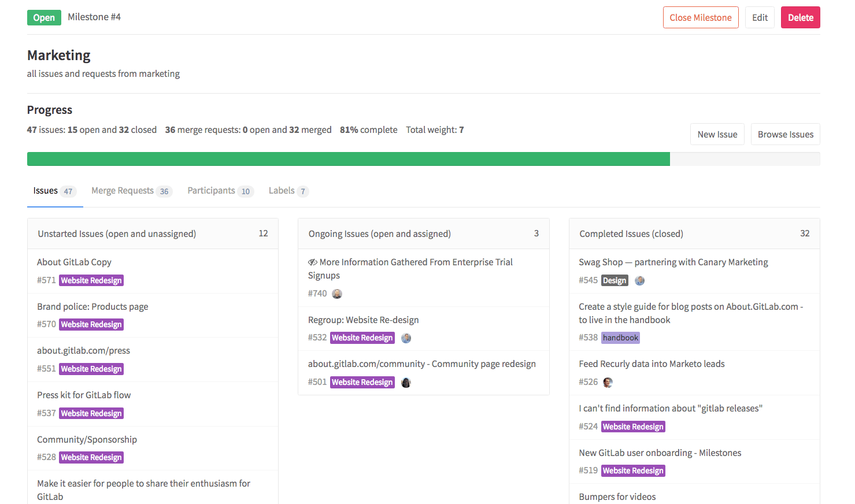The image size is (855, 504).
Task: Click the Design label on issue #545
Action: pyautogui.click(x=615, y=280)
